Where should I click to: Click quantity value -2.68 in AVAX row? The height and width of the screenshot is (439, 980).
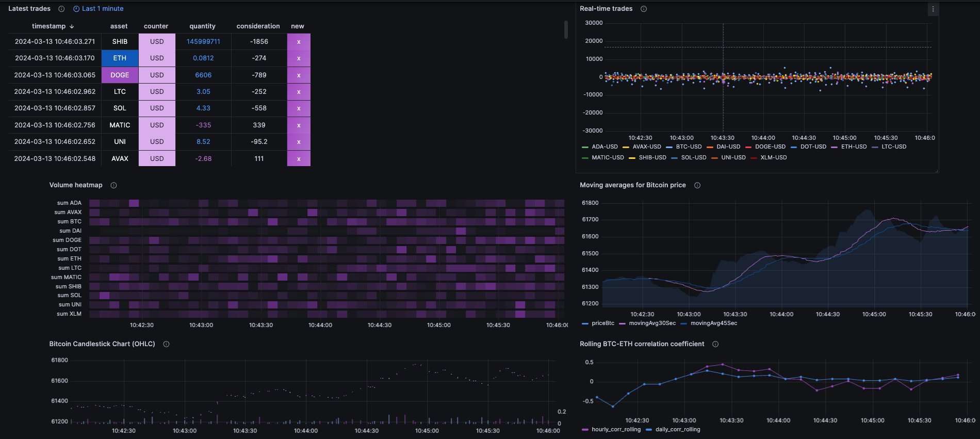click(x=203, y=159)
